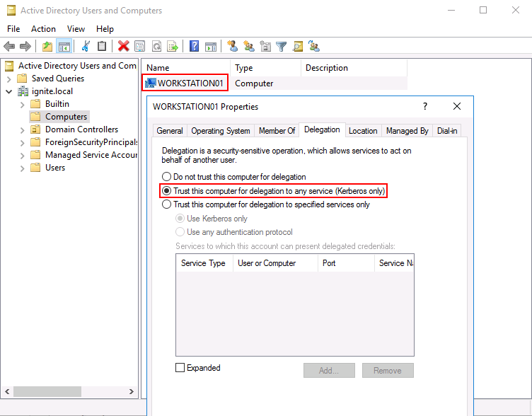Create a new organizational unit icon
This screenshot has height=416, width=532.
pos(265,46)
